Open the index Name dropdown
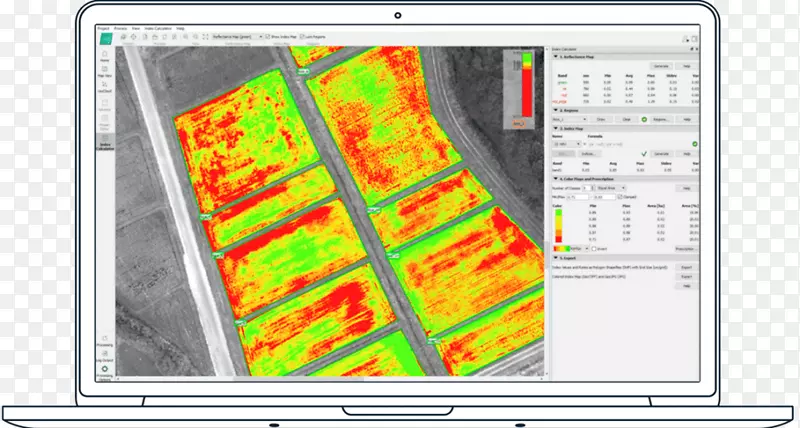This screenshot has height=428, width=800. (567, 144)
